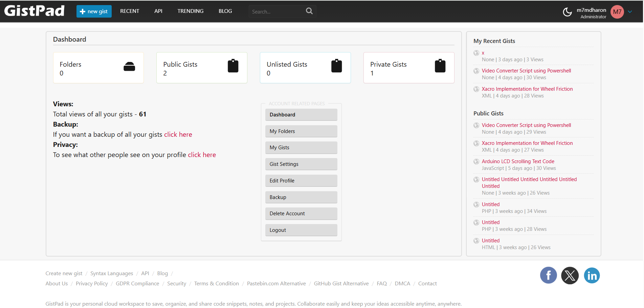The image size is (644, 308).
Task: Click the clipboard icon on Public Gists card
Action: pos(233,66)
